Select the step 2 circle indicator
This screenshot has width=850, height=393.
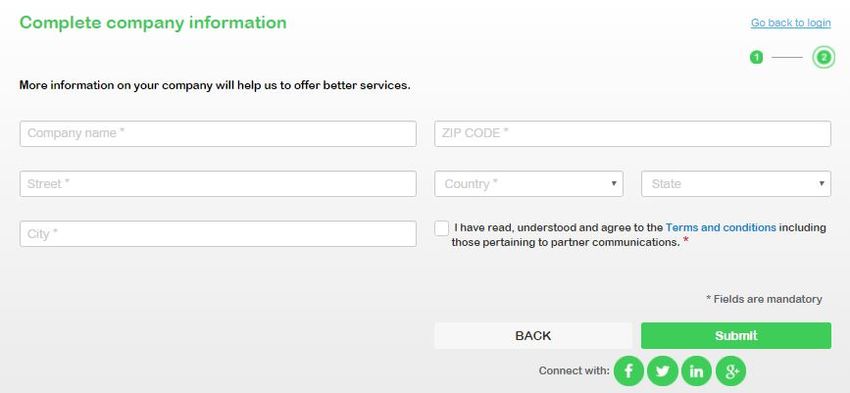[823, 57]
